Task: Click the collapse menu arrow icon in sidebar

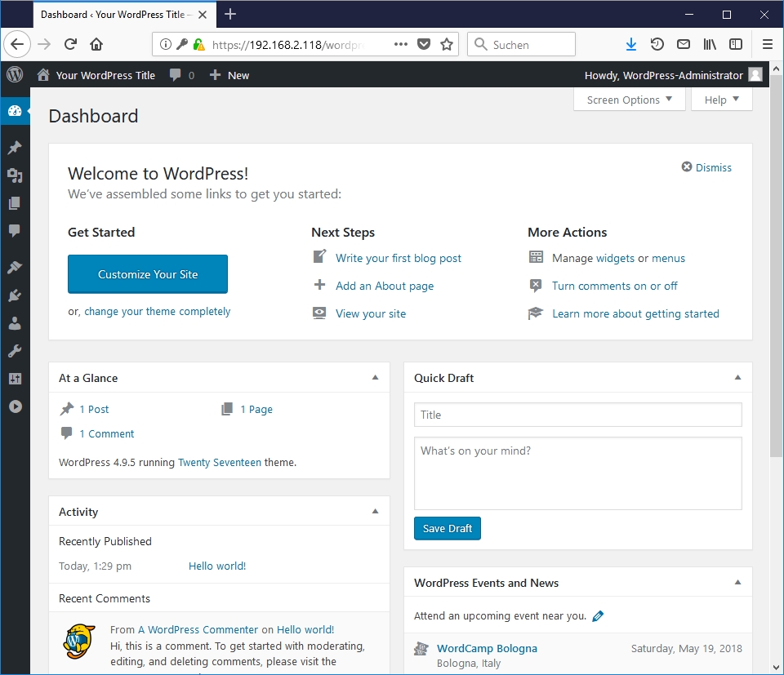Action: click(15, 406)
